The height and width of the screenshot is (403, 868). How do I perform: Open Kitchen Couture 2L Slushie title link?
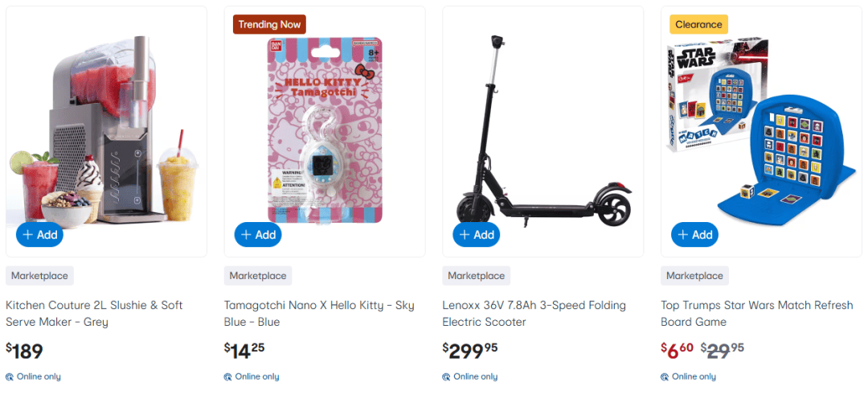pos(94,314)
